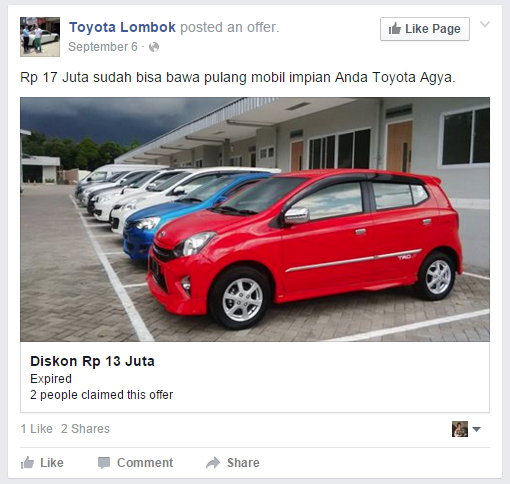This screenshot has height=484, width=510.
Task: Click the Like thumbs-up icon below post
Action: pyautogui.click(x=27, y=463)
